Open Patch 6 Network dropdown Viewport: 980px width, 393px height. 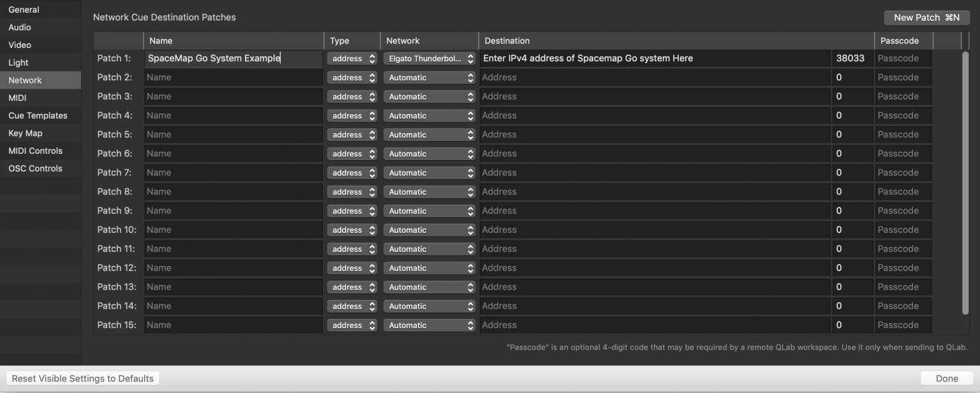coord(429,154)
